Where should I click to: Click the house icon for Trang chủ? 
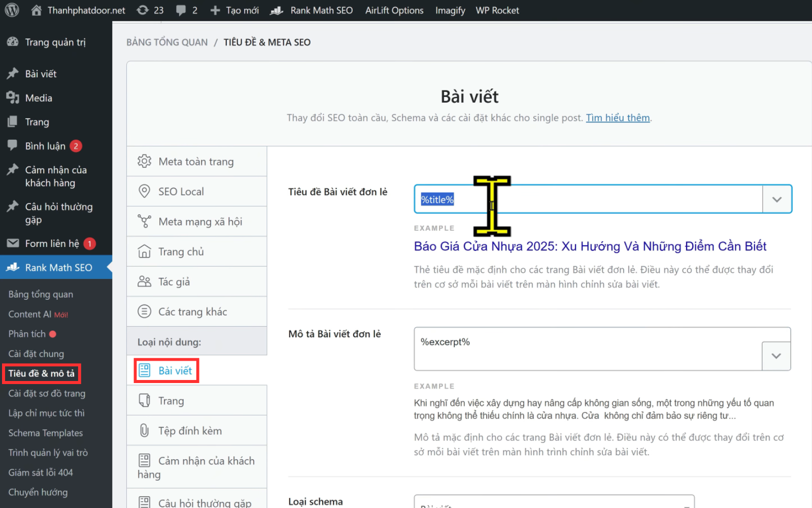pos(144,251)
